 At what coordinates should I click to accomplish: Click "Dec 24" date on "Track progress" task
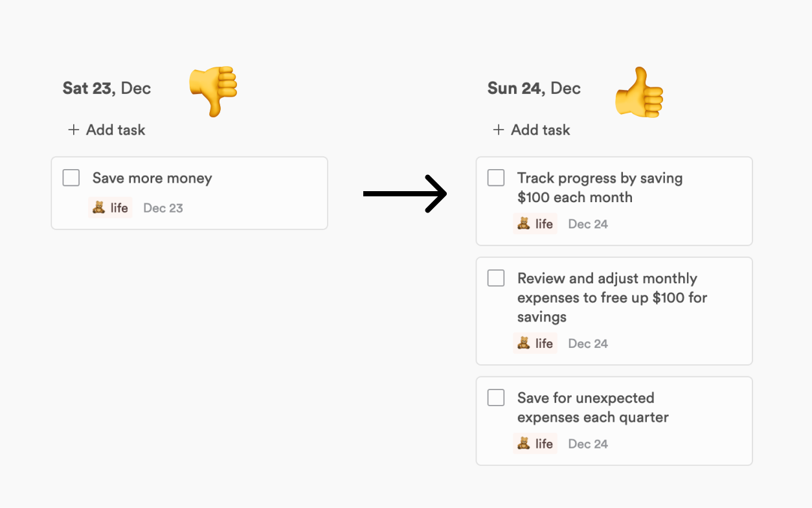pos(588,224)
